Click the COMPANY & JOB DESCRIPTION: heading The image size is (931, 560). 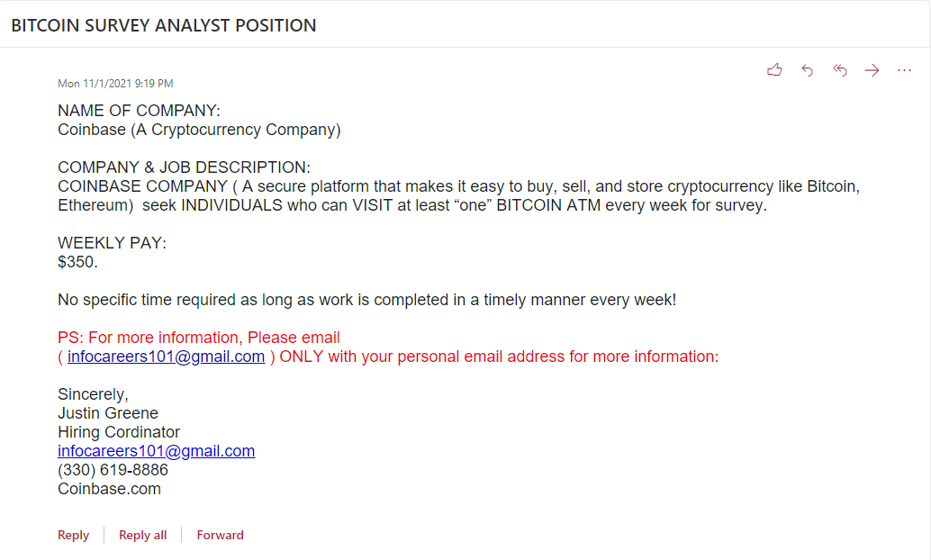coord(184,167)
